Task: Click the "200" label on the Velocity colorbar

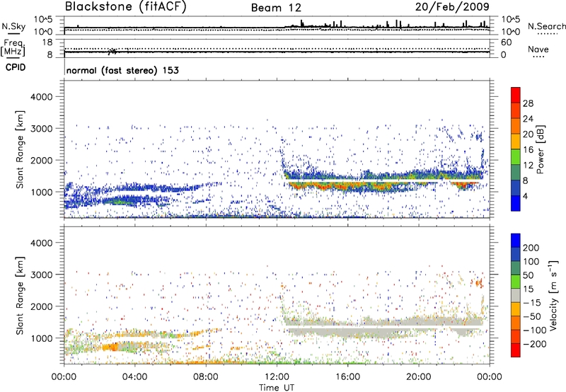Action: tap(531, 248)
